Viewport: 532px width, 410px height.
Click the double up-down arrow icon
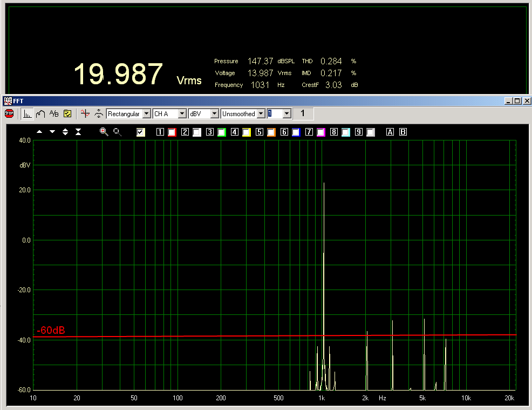(65, 132)
